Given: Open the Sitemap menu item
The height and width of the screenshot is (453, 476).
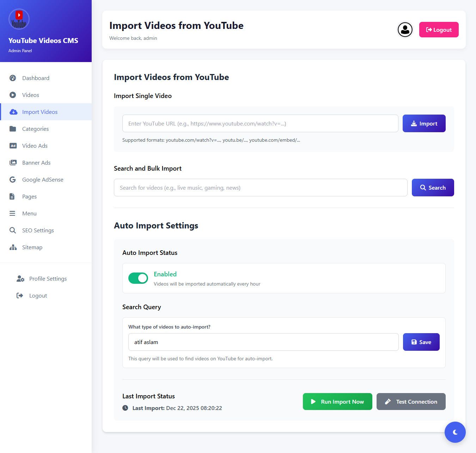Looking at the screenshot, I should coord(46,247).
